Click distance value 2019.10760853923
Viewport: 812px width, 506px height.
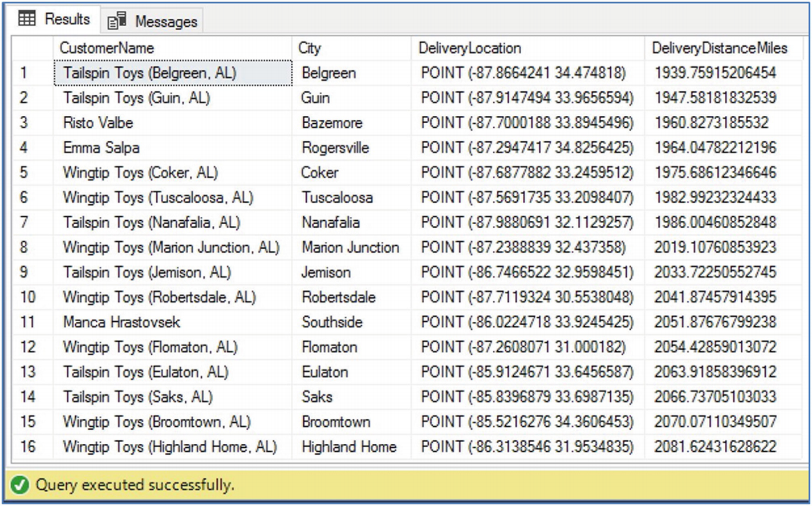pos(715,248)
